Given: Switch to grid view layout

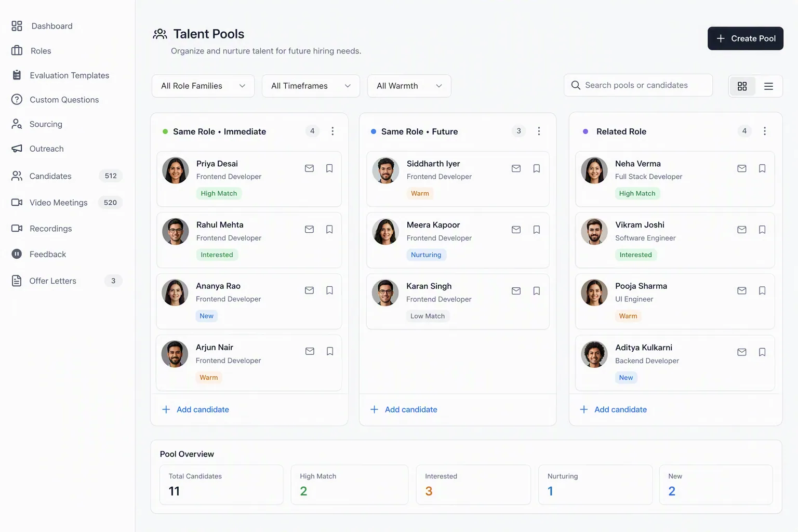Looking at the screenshot, I should coord(742,86).
